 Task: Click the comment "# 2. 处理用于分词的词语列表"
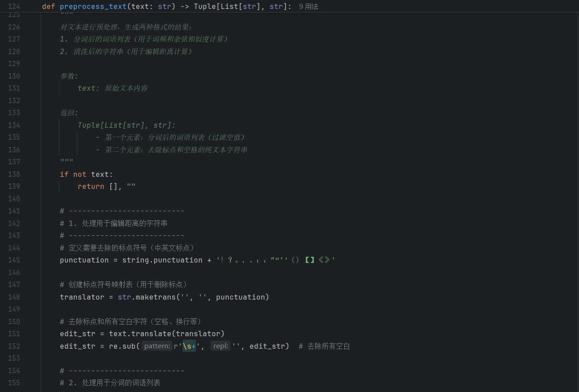click(x=110, y=383)
